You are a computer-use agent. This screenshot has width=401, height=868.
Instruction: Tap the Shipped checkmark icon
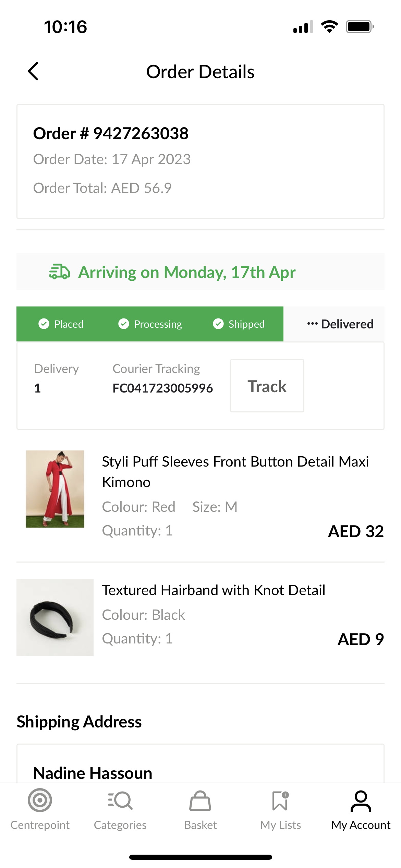point(218,324)
